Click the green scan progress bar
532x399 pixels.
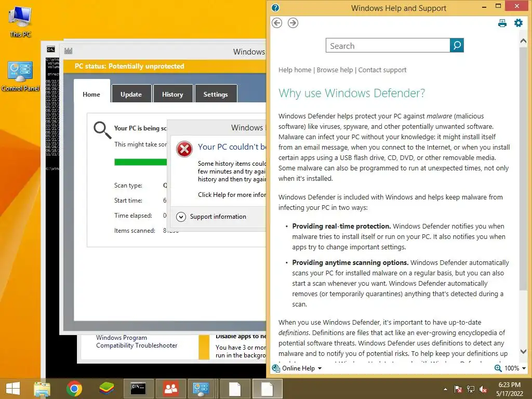point(140,162)
